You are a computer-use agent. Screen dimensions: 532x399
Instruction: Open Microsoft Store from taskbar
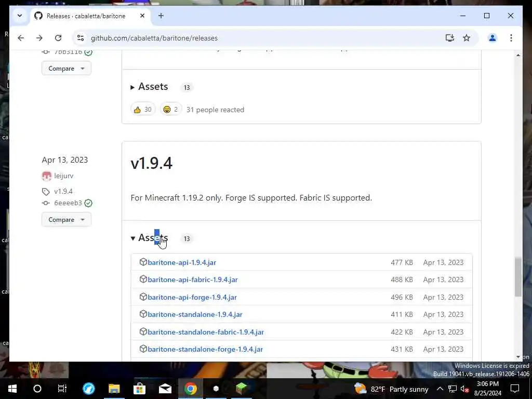tap(139, 389)
